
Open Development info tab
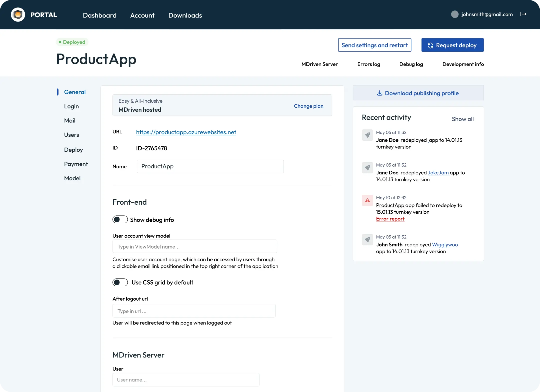coord(463,64)
